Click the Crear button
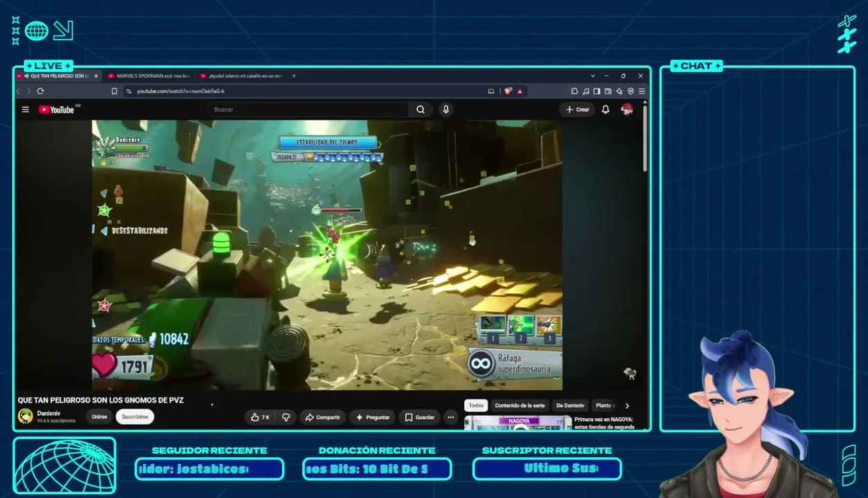The image size is (868, 498). pyautogui.click(x=578, y=109)
